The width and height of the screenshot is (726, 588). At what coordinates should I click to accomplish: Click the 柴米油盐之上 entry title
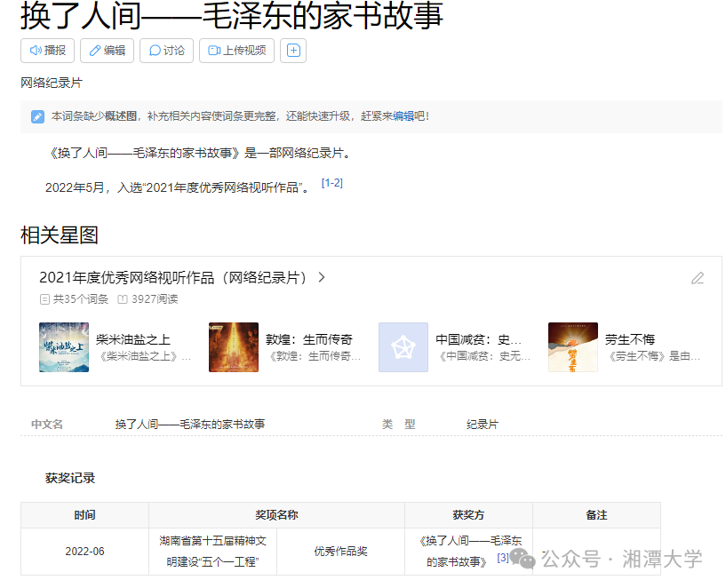click(x=133, y=339)
